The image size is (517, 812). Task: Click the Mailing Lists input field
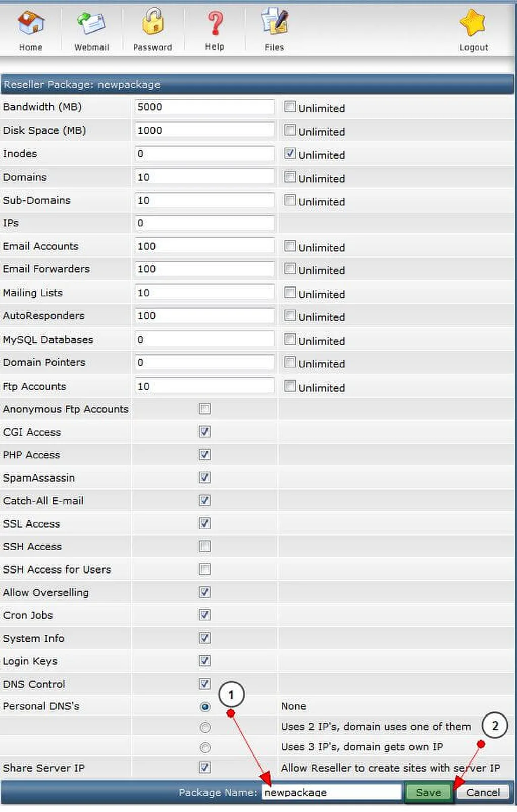[204, 293]
